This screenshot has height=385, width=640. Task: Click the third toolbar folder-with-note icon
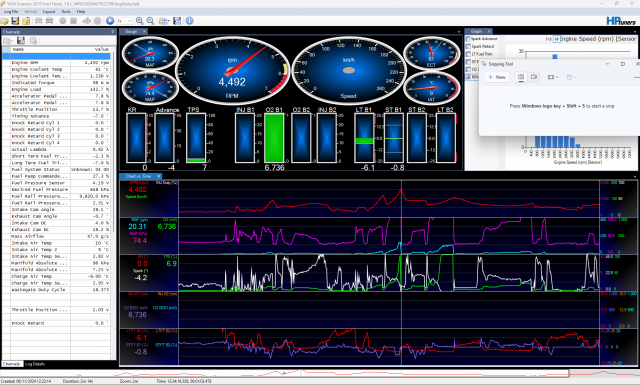tap(26, 20)
